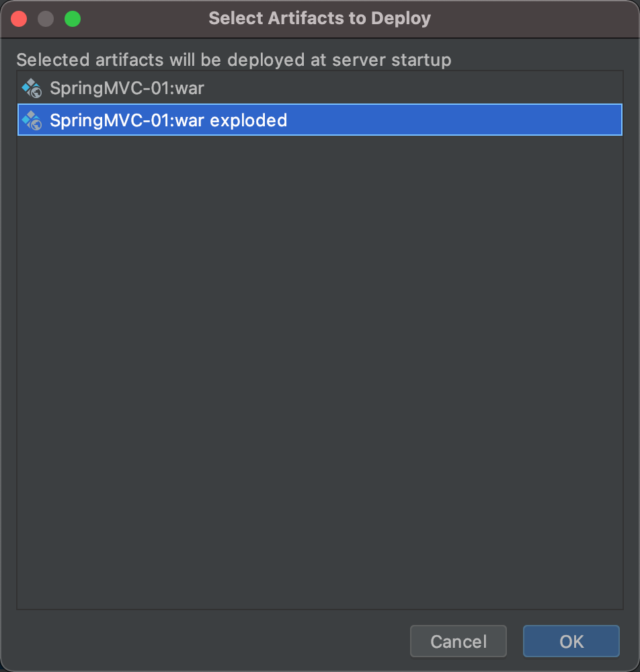Screen dimensions: 640x672
Task: Close the dialog using the red button
Action: (19, 19)
